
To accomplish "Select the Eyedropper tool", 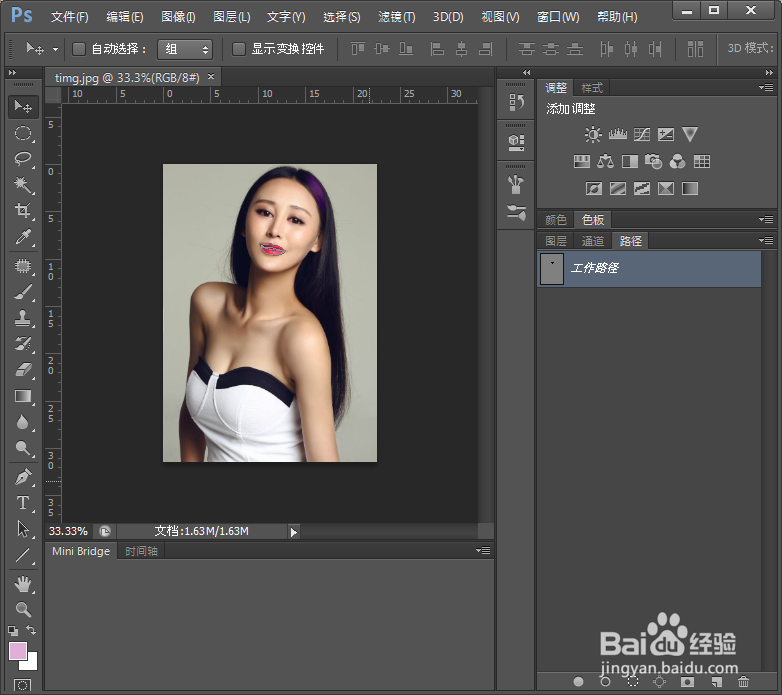I will coord(23,237).
